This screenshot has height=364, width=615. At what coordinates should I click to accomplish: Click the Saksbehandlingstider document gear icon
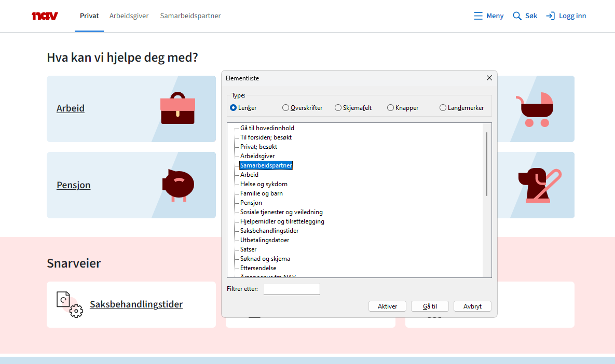click(69, 304)
